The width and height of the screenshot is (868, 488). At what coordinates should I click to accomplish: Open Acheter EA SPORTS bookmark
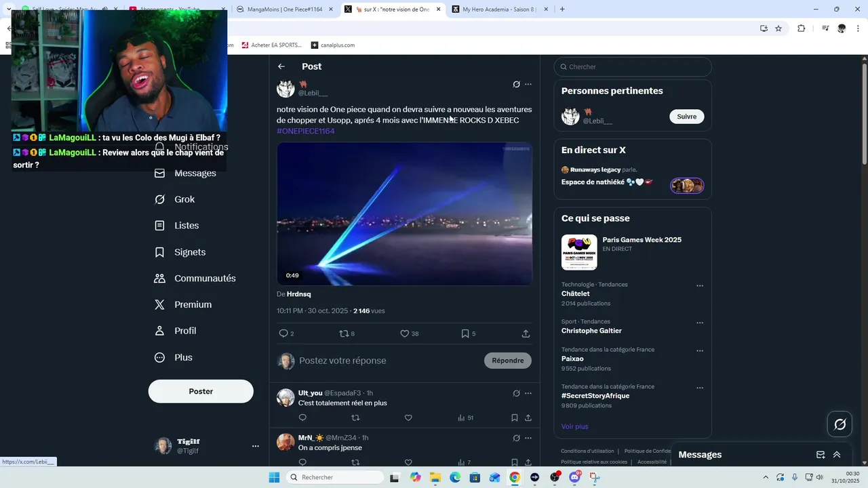point(271,45)
